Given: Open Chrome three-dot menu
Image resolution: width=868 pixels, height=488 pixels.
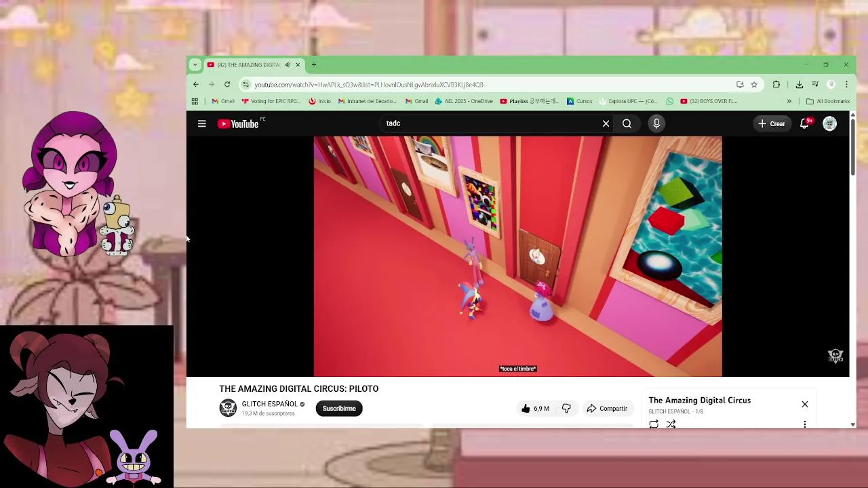Looking at the screenshot, I should [x=846, y=85].
